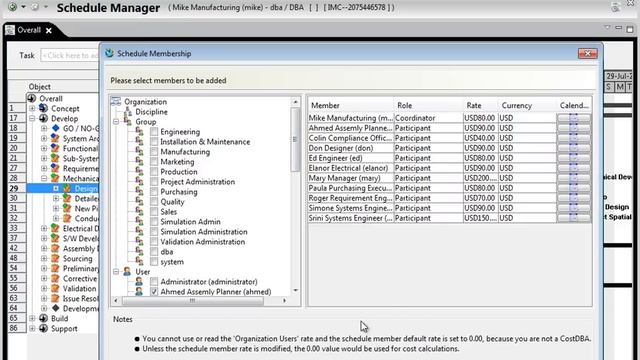Sort by the Rate column header
Screen dimensions: 640x360
pyautogui.click(x=480, y=105)
